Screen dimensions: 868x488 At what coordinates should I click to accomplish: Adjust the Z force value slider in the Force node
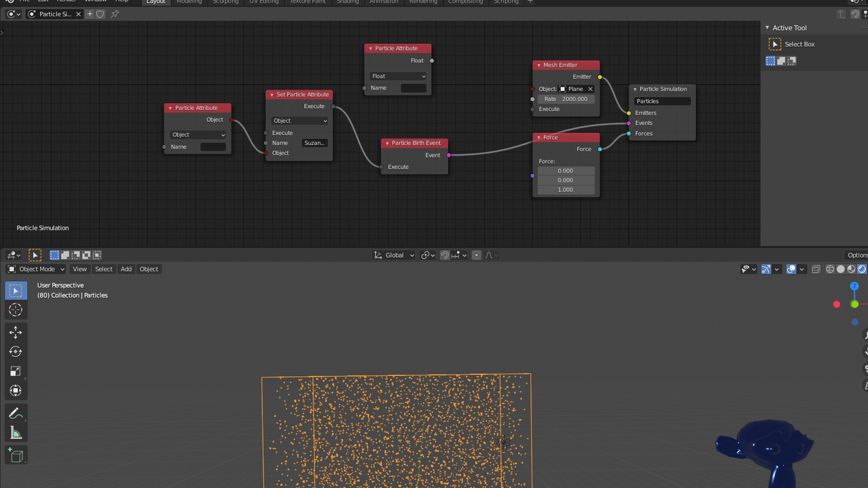click(x=566, y=190)
